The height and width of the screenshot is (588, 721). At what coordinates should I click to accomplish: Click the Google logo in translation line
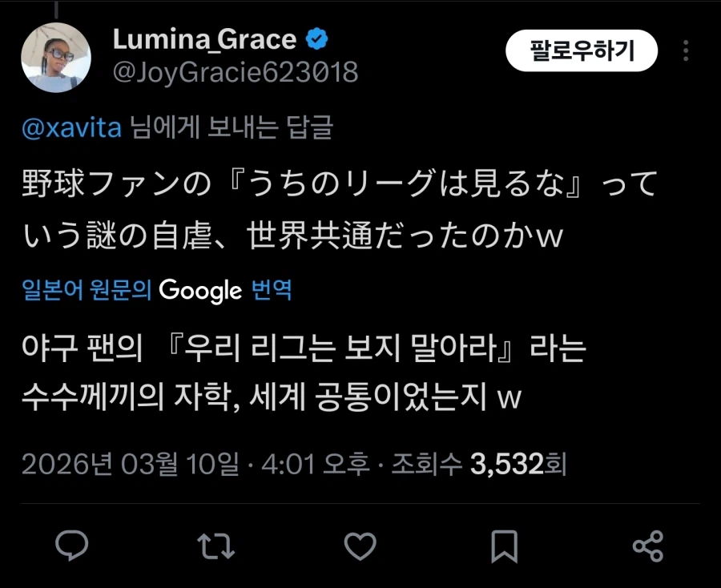(200, 289)
